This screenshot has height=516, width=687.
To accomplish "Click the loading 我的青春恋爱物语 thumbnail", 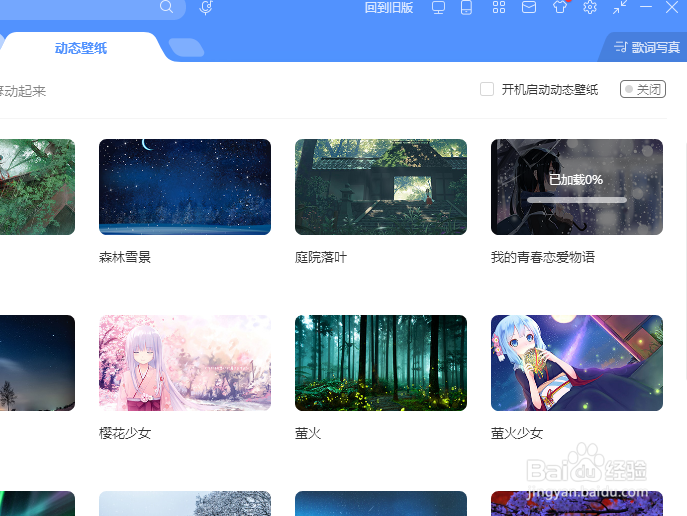I will click(x=577, y=187).
